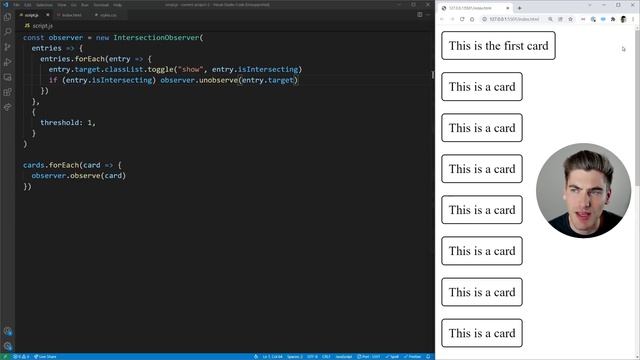Open the Chrome three-dot menu

point(633,19)
